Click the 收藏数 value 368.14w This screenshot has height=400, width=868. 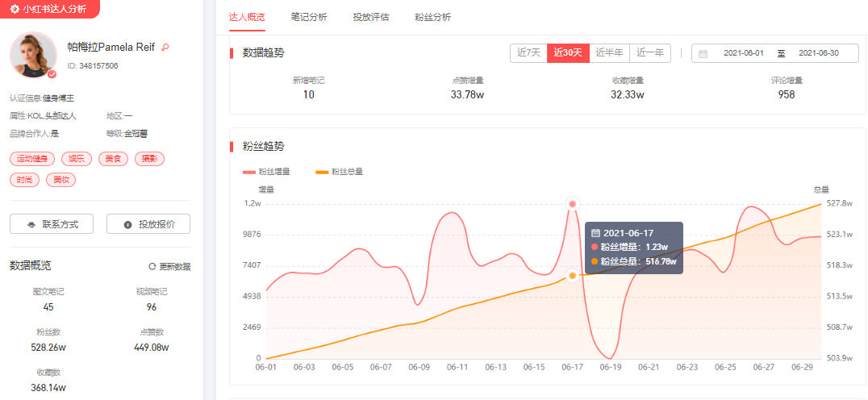48,387
